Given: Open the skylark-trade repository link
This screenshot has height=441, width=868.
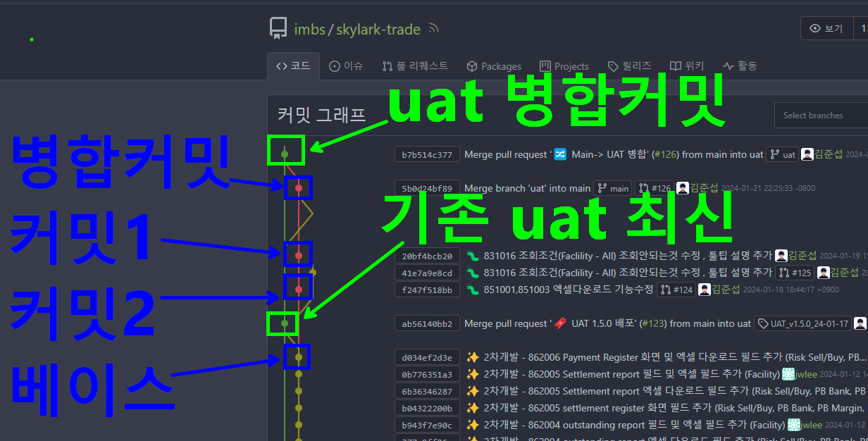Looking at the screenshot, I should coord(378,30).
